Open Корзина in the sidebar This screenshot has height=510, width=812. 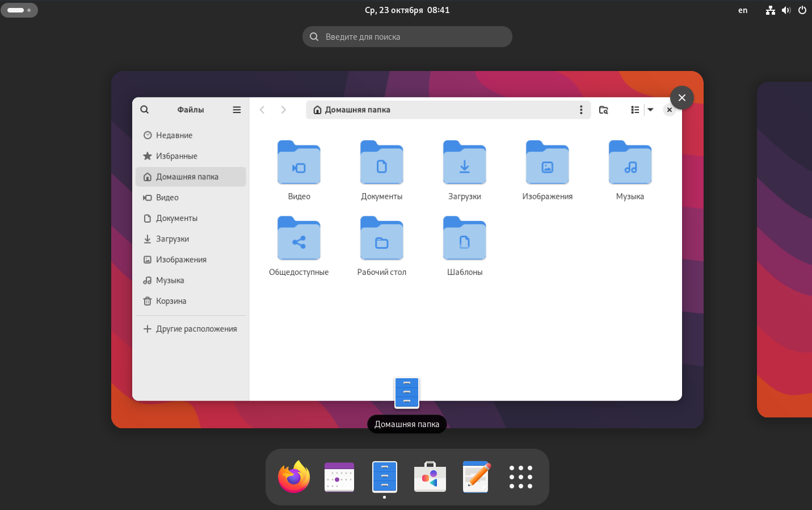[x=171, y=301]
